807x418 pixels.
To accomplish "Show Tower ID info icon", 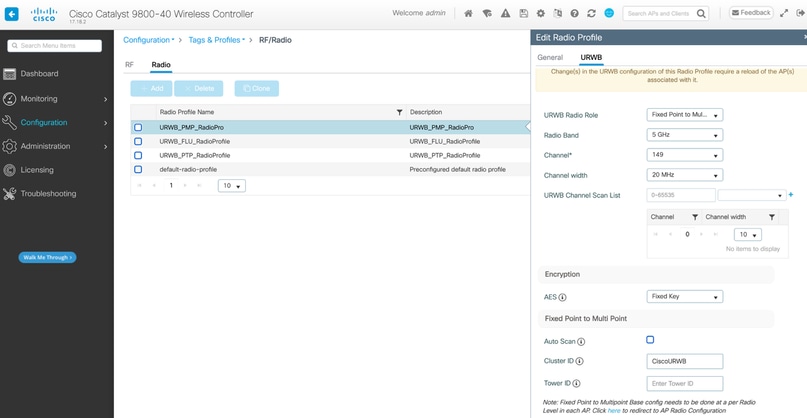I will (576, 384).
